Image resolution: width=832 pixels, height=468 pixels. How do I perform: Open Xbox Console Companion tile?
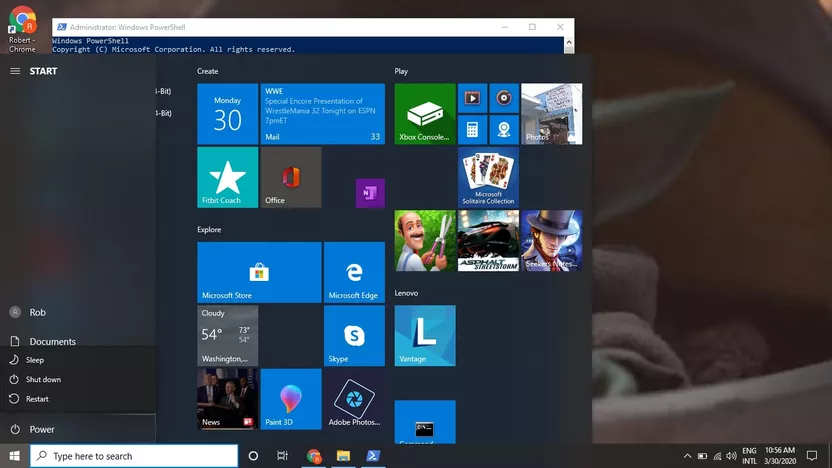tap(425, 114)
